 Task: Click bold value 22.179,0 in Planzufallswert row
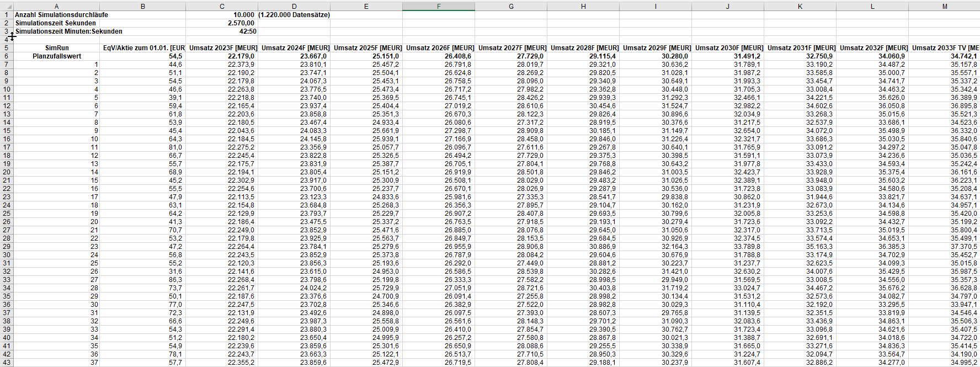[241, 56]
